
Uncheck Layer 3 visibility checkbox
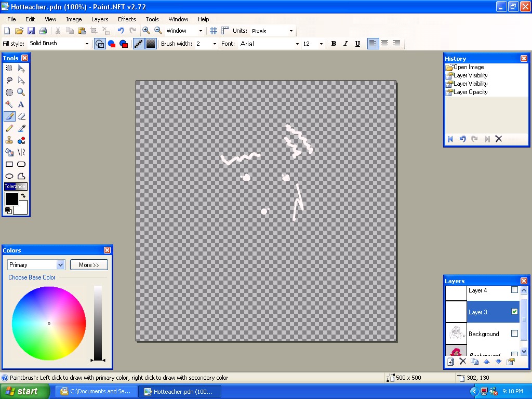point(514,312)
